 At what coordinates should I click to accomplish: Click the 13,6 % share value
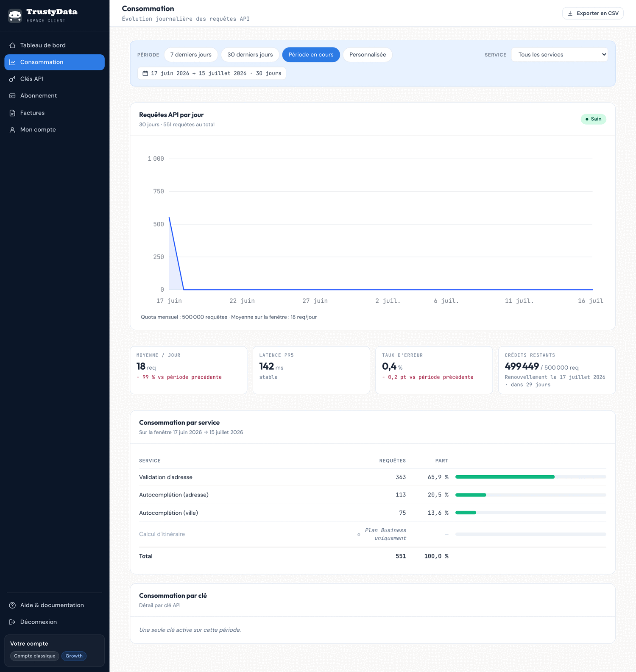pos(438,513)
